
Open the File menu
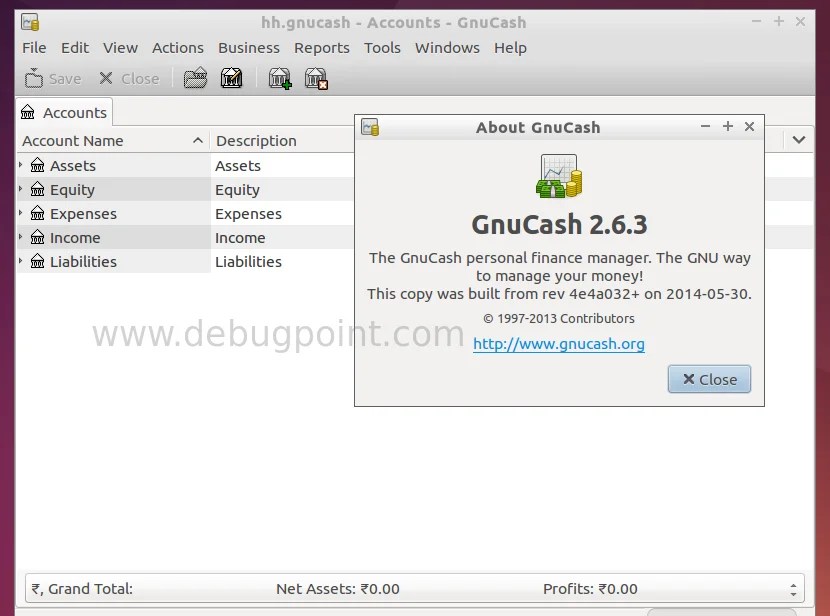34,48
